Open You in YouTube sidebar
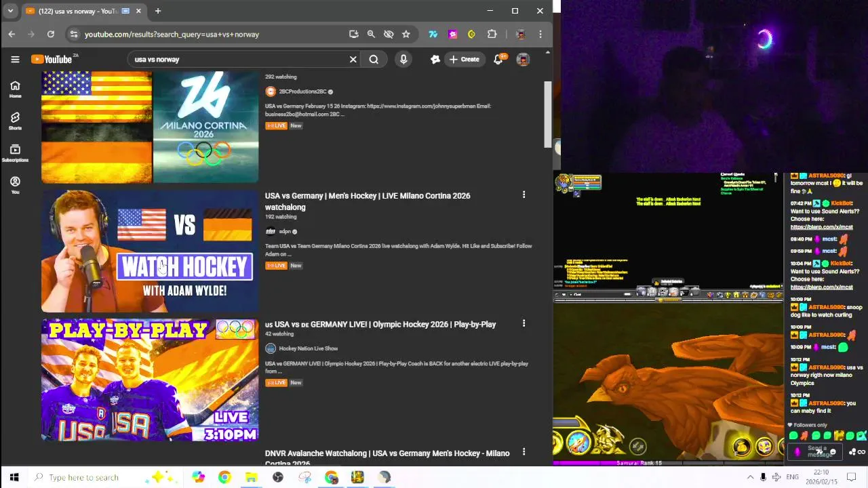 click(x=15, y=184)
